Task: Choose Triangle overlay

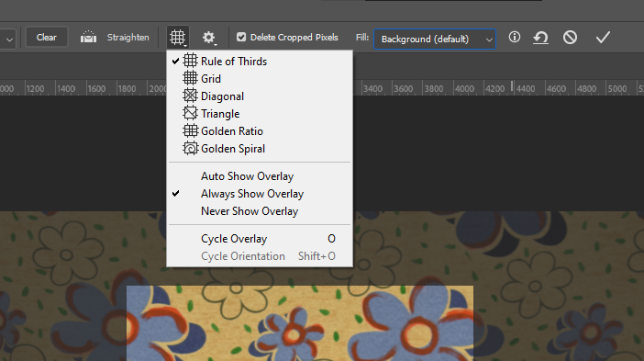Action: coord(260,114)
